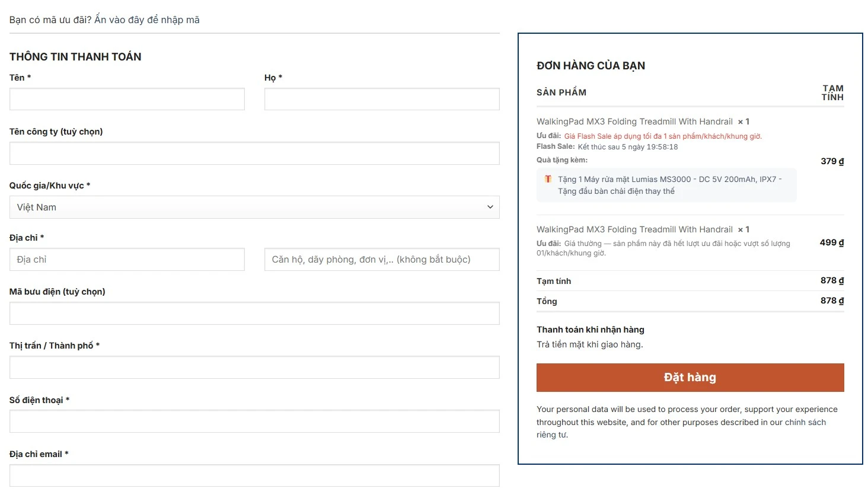868x495 pixels.
Task: Click the Tạm tính subtotal row value 878 ₫
Action: tap(832, 280)
